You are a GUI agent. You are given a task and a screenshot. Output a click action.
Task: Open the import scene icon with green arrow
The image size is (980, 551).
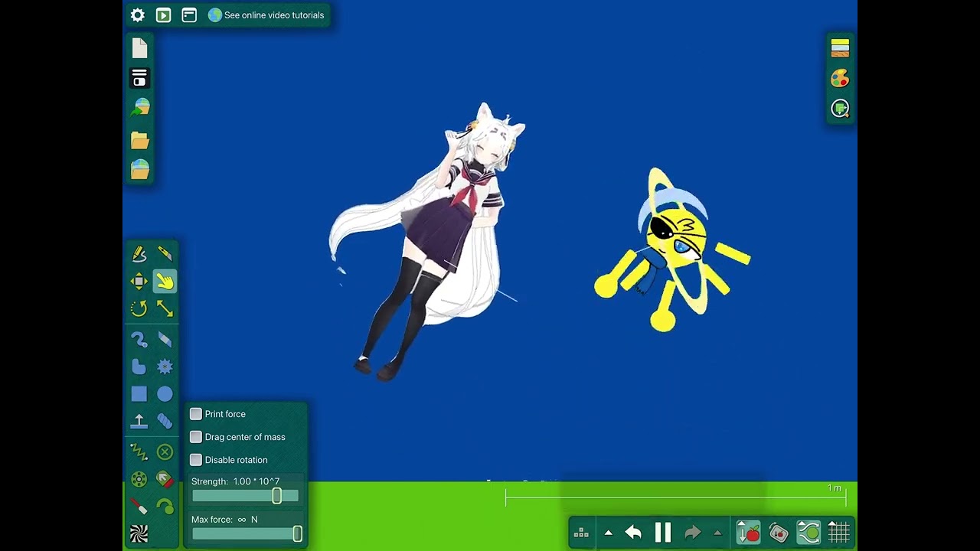[139, 108]
